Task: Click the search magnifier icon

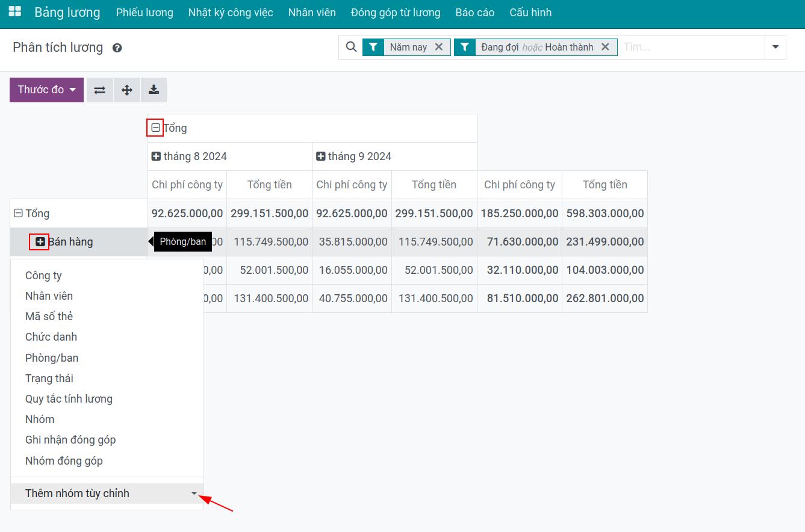Action: [x=352, y=47]
